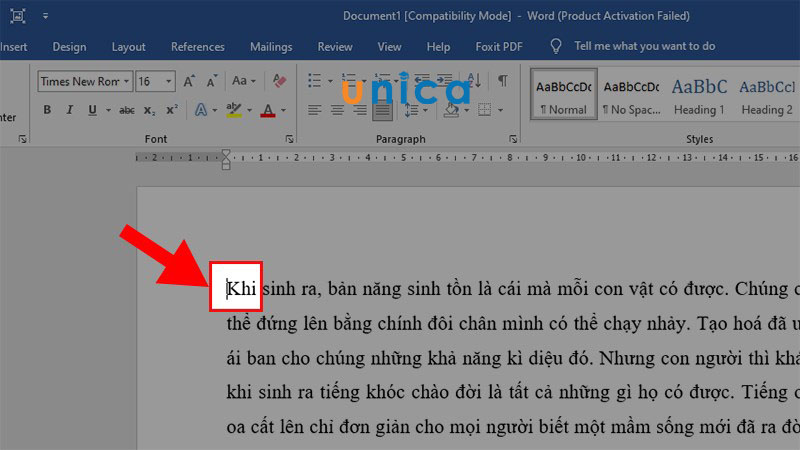The height and width of the screenshot is (450, 800).
Task: Click Bullets list icon
Action: tap(314, 81)
